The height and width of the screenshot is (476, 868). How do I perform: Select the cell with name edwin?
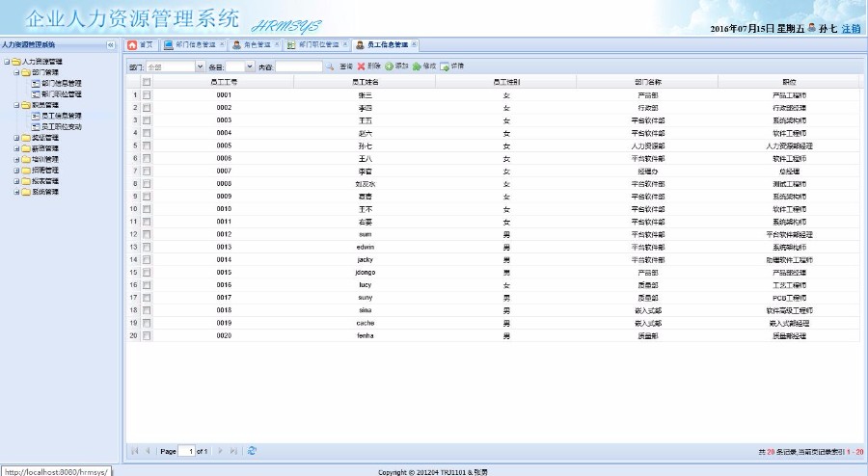(366, 247)
